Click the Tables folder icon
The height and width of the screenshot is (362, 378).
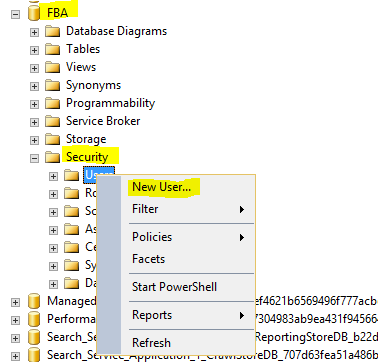click(x=52, y=50)
